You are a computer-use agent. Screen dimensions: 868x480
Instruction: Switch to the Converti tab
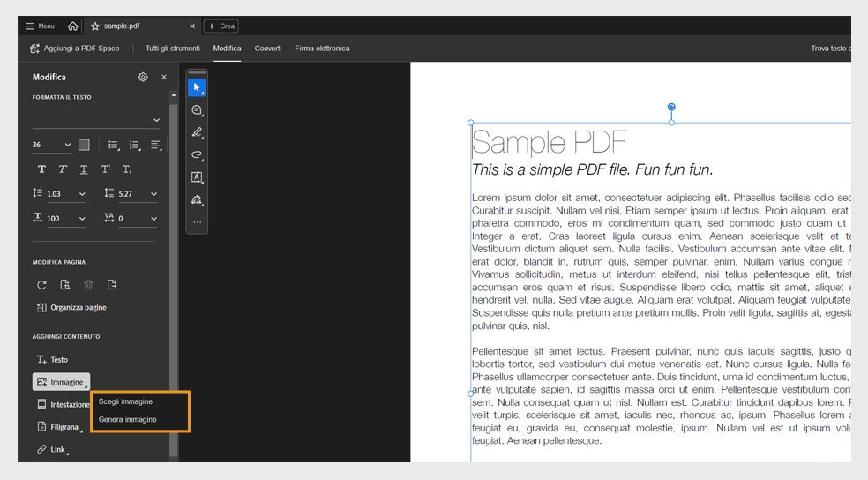tap(268, 49)
